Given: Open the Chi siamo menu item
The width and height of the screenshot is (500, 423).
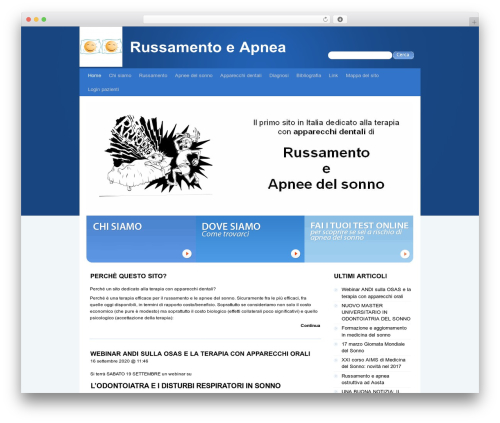Looking at the screenshot, I should tap(120, 75).
